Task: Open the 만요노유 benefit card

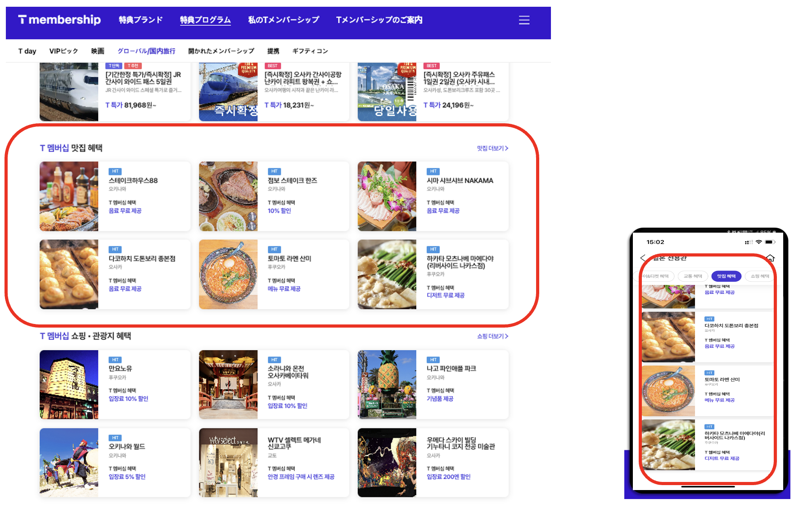Action: click(x=115, y=385)
